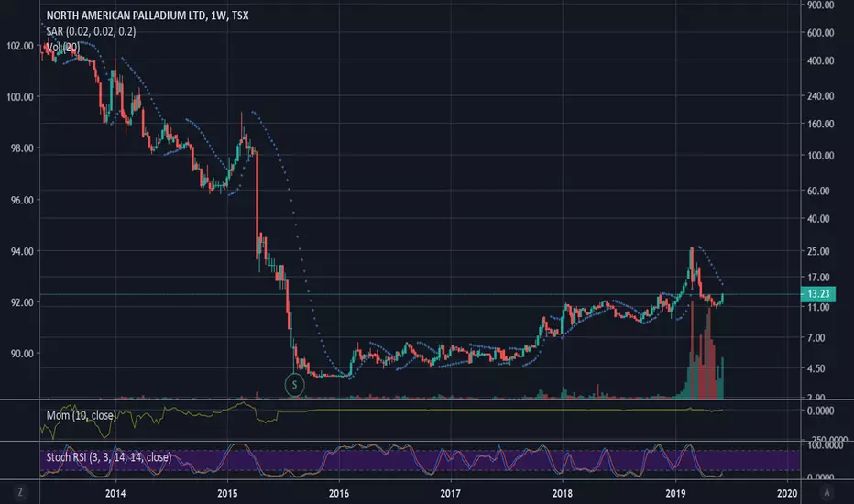Click the 17.00 value on right price scale
Image resolution: width=854 pixels, height=504 pixels.
point(818,278)
